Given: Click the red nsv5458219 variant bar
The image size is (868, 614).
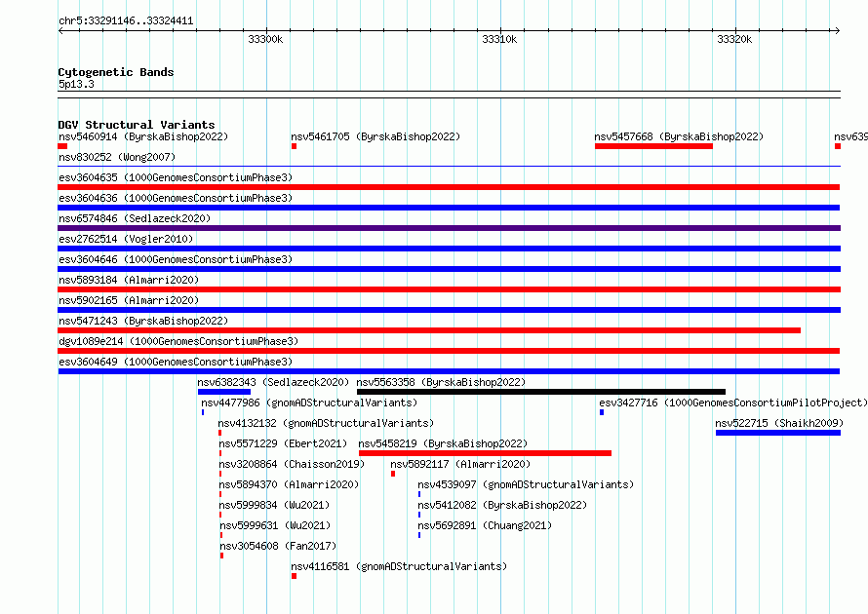Looking at the screenshot, I should tap(485, 453).
